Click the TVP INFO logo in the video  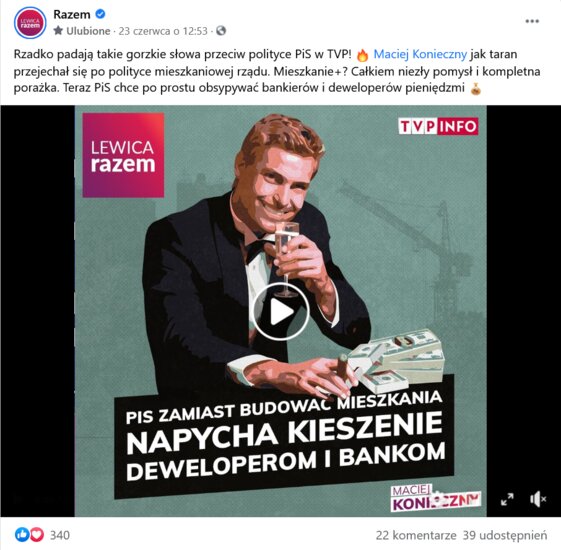tap(438, 126)
